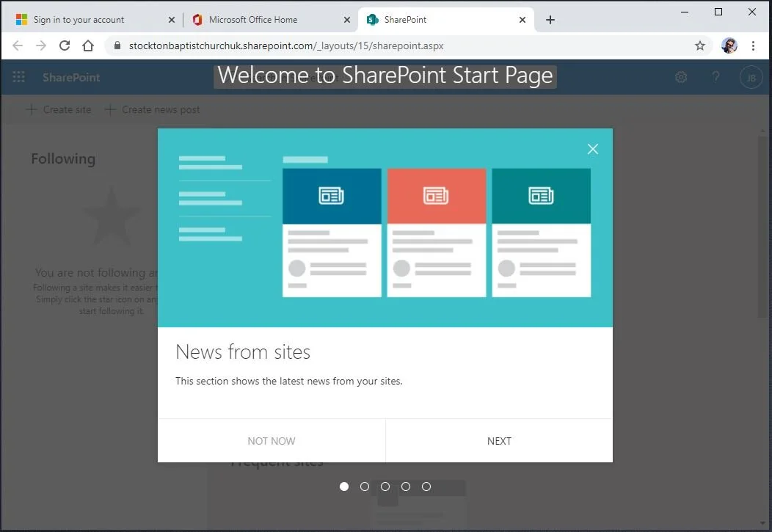Select the second tour page dot
This screenshot has width=772, height=532.
tap(365, 487)
